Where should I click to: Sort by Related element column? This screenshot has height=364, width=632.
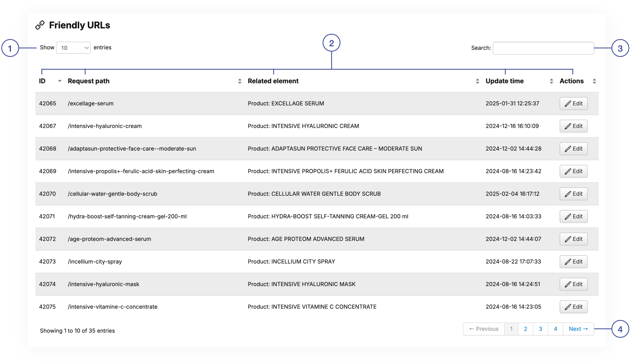coord(477,81)
